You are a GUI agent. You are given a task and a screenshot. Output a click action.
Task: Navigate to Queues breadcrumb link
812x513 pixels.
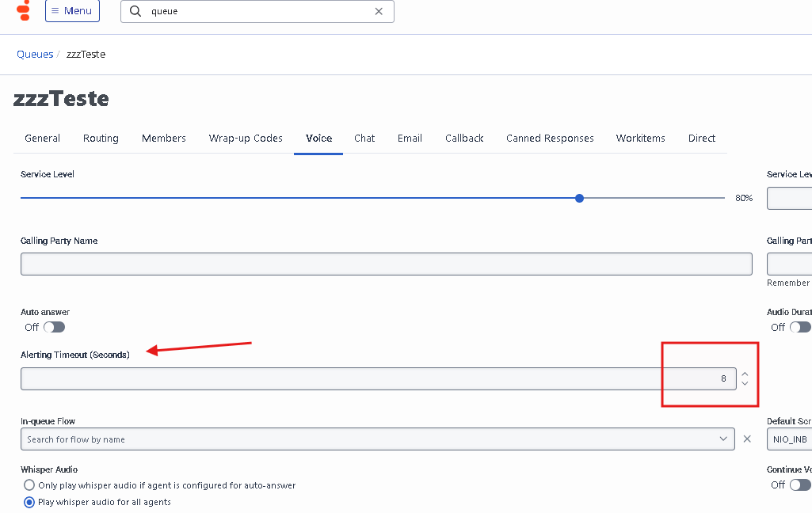pyautogui.click(x=35, y=55)
